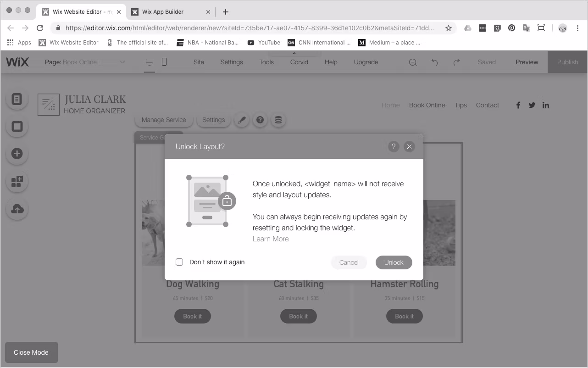Click the Home site navigation link
This screenshot has height=368, width=588.
[x=391, y=105]
